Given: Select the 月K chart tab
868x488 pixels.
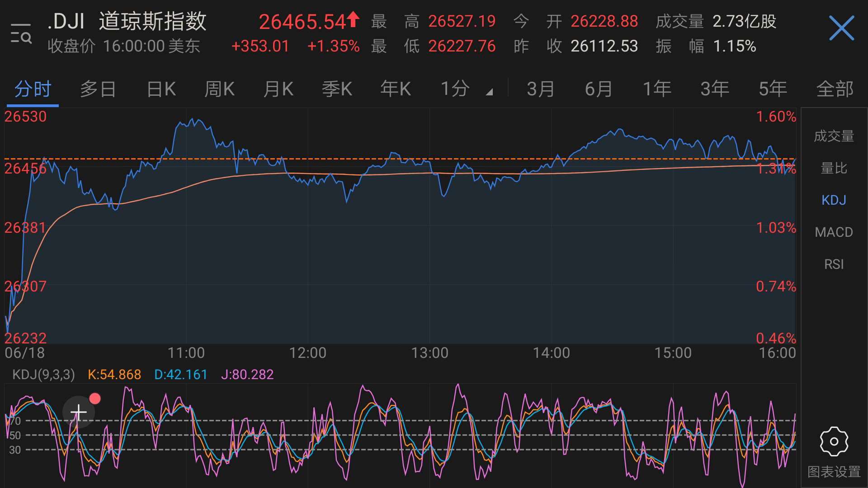Looking at the screenshot, I should (278, 89).
